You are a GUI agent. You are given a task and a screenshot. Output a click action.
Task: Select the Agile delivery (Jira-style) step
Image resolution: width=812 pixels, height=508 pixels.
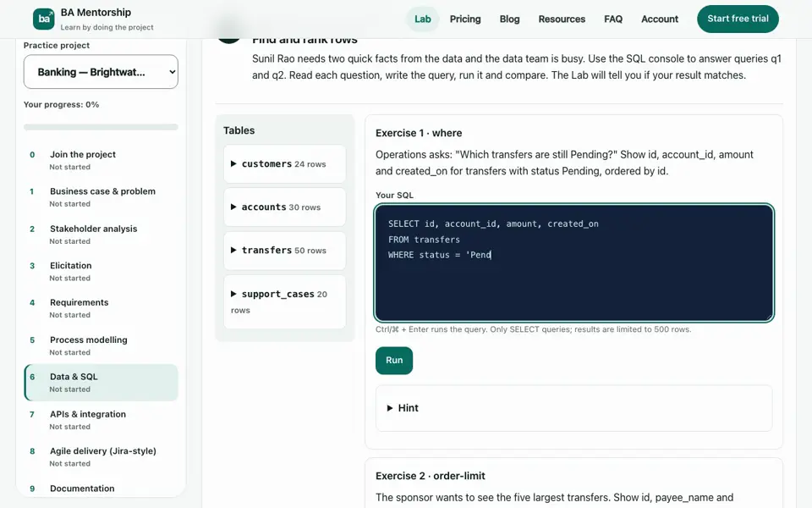[x=101, y=456]
